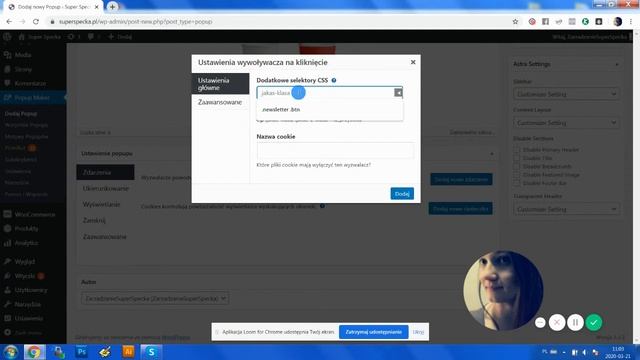Open Wtyczki in sidebar

(24, 276)
